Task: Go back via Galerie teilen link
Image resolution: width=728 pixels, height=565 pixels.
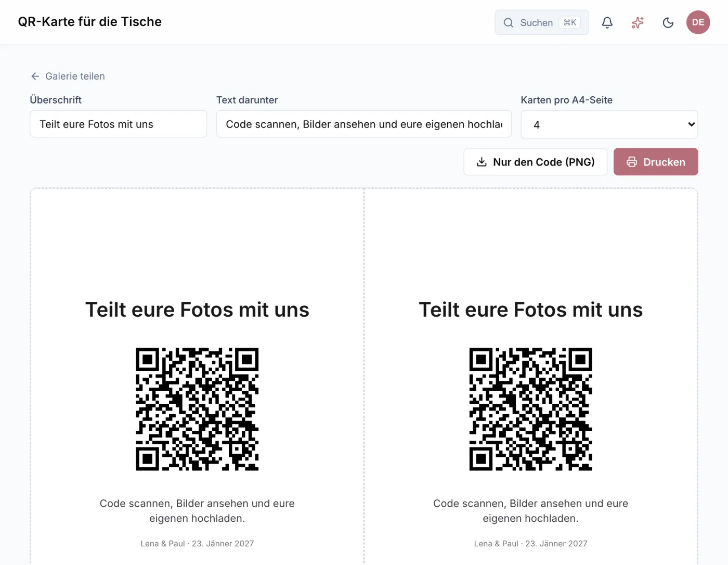Action: (x=68, y=76)
